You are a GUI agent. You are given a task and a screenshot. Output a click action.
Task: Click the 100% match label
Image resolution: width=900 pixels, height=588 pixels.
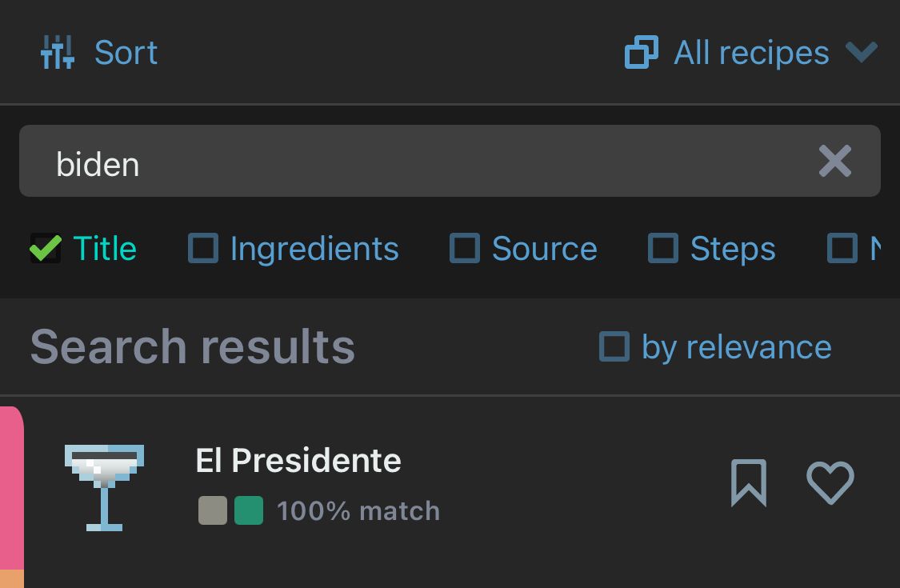pyautogui.click(x=358, y=510)
